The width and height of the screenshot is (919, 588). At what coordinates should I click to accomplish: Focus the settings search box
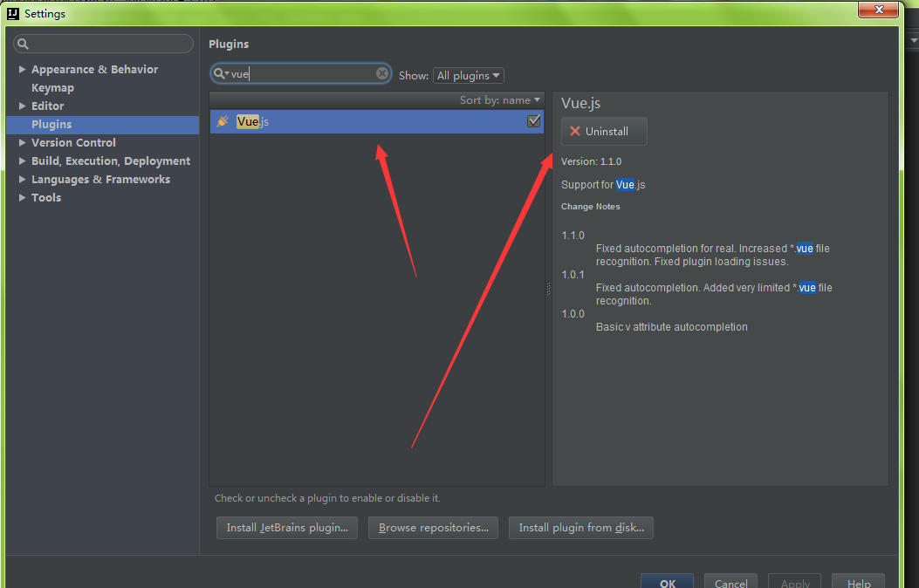click(x=103, y=44)
